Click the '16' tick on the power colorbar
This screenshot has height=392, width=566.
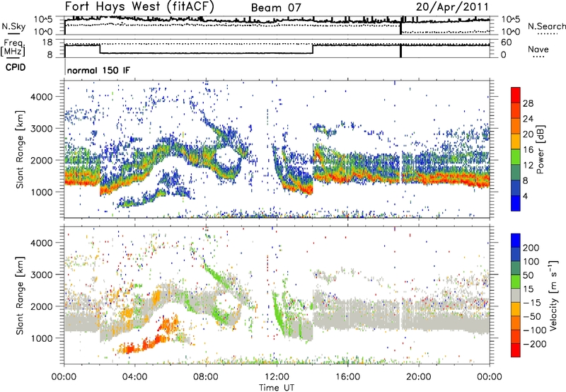528,150
